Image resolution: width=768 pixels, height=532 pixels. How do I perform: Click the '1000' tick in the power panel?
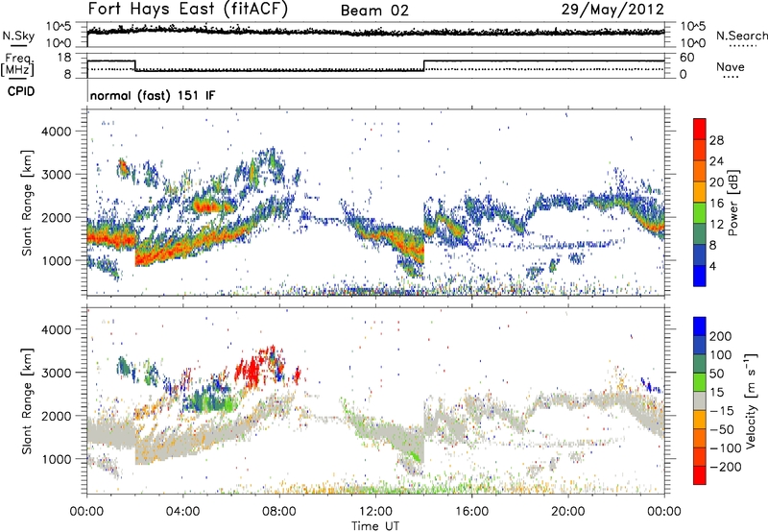56,260
